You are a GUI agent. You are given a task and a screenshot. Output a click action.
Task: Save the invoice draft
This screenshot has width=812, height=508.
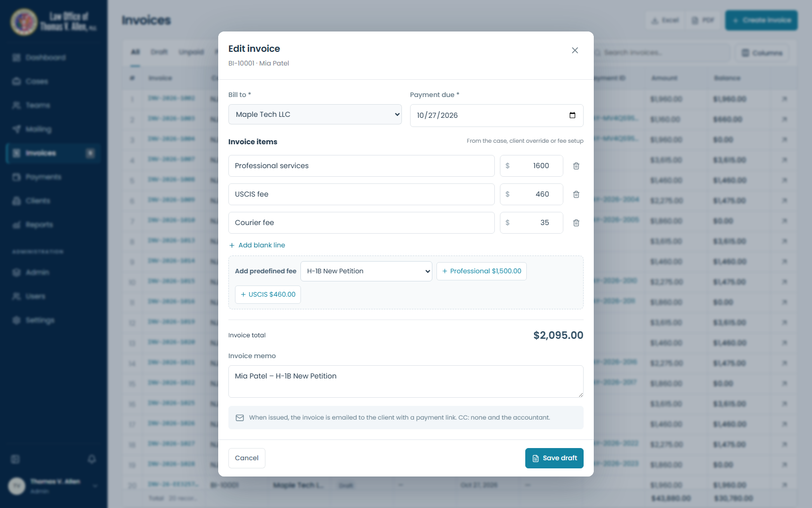(x=554, y=458)
